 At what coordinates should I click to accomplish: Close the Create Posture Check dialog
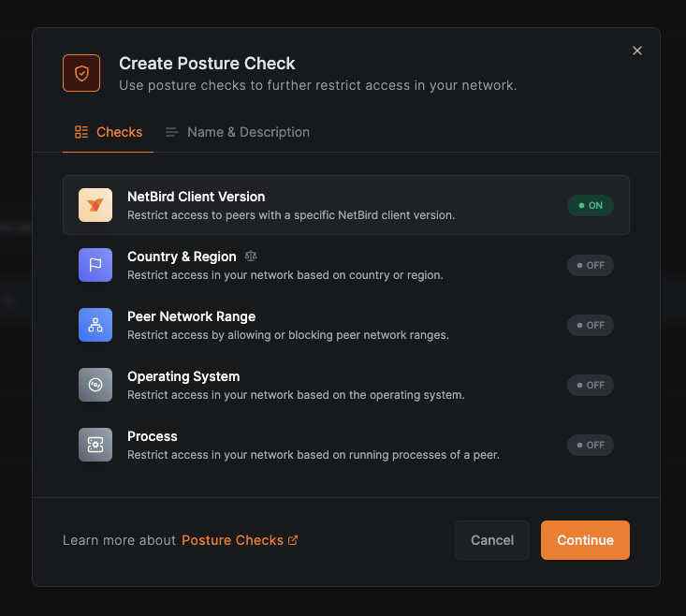637,51
